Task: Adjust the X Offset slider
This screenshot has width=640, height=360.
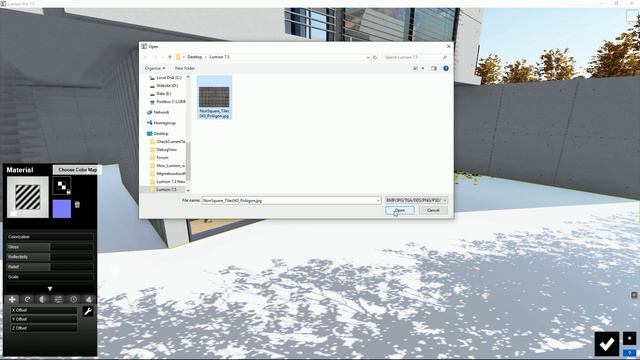Action: 44,310
